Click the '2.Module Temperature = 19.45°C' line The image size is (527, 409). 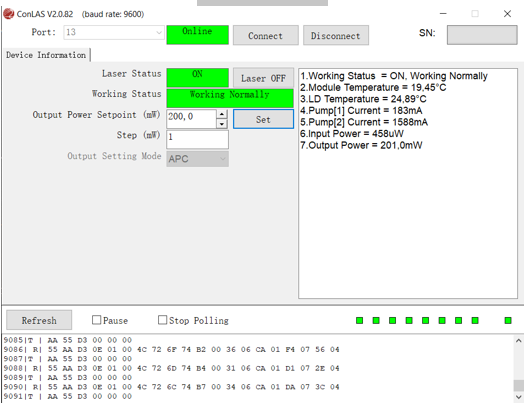(x=373, y=87)
